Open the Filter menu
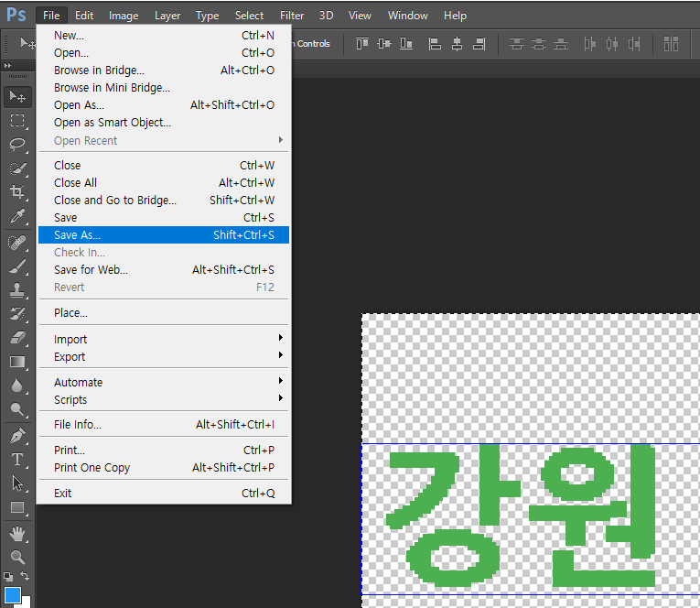Screen dimensions: 700x608 pos(292,16)
